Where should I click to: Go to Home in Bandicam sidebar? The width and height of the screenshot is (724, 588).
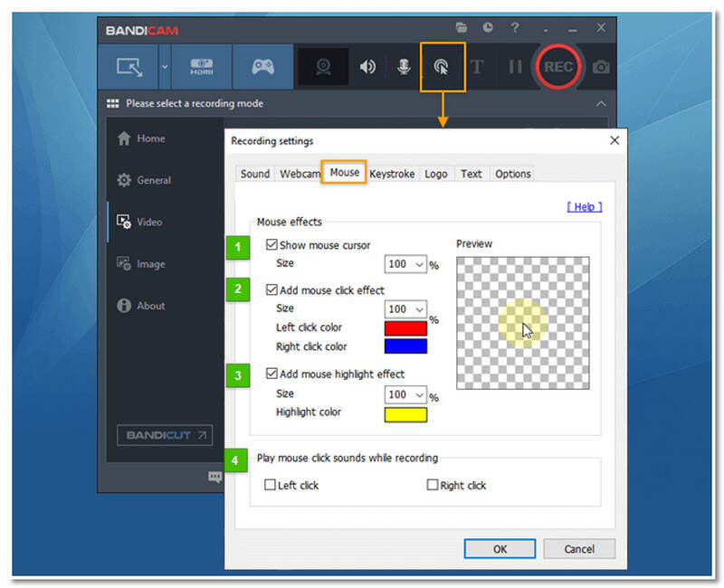pos(141,138)
